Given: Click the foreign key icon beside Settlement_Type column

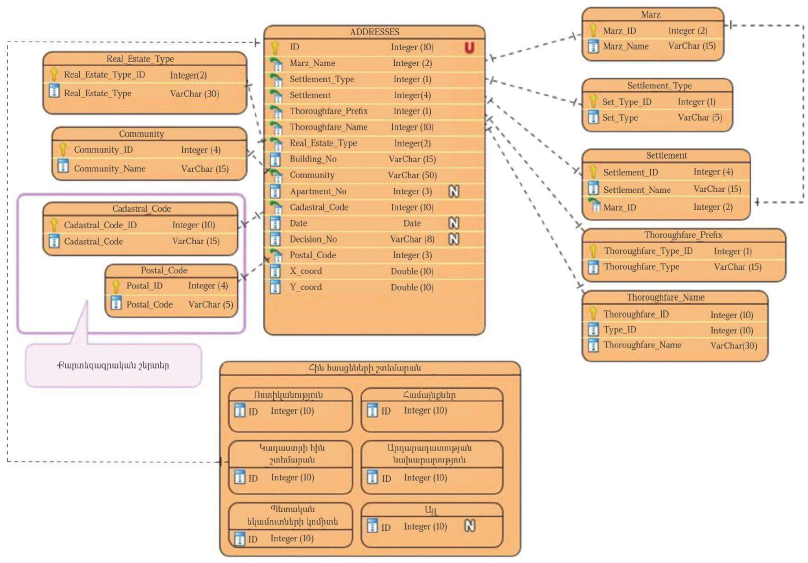Looking at the screenshot, I should [276, 79].
